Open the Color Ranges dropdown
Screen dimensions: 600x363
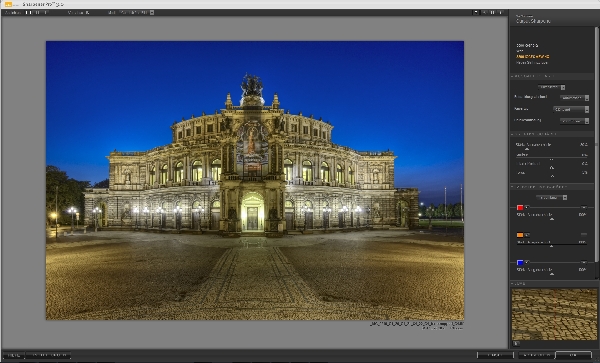pyautogui.click(x=551, y=197)
